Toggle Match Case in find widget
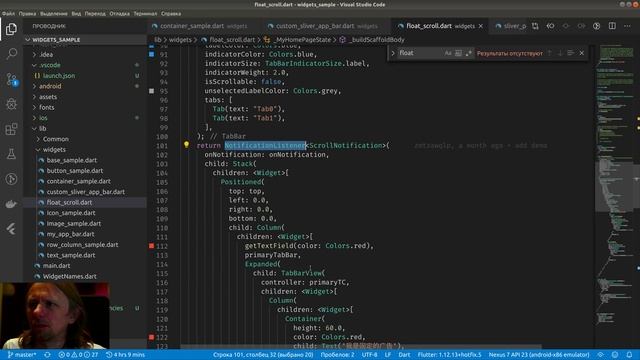The height and width of the screenshot is (360, 640). coord(448,53)
